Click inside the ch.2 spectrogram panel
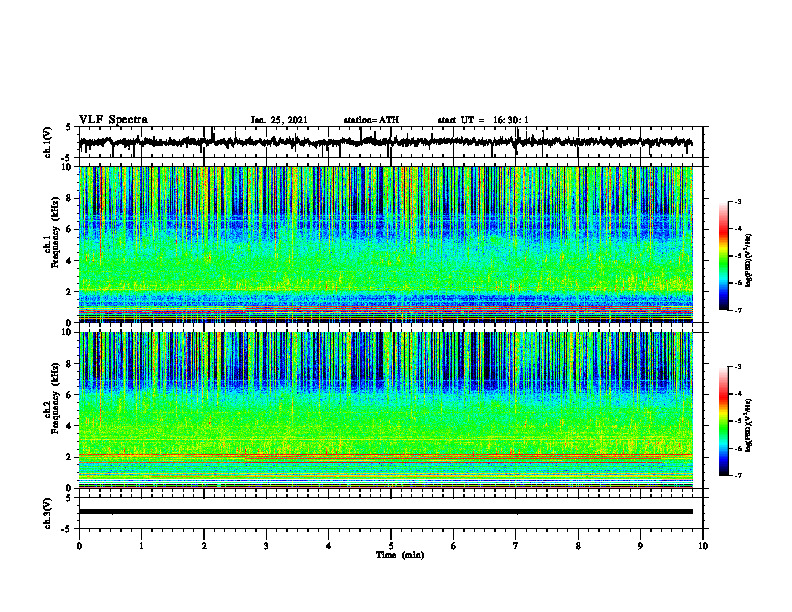Image resolution: width=792 pixels, height=612 pixels. [x=386, y=410]
